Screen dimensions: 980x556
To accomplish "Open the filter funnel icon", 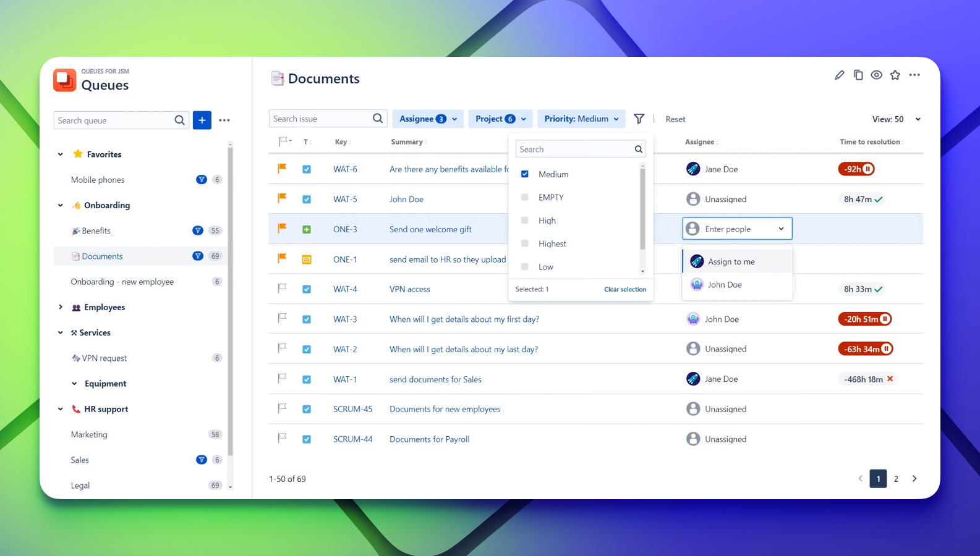I will [639, 119].
